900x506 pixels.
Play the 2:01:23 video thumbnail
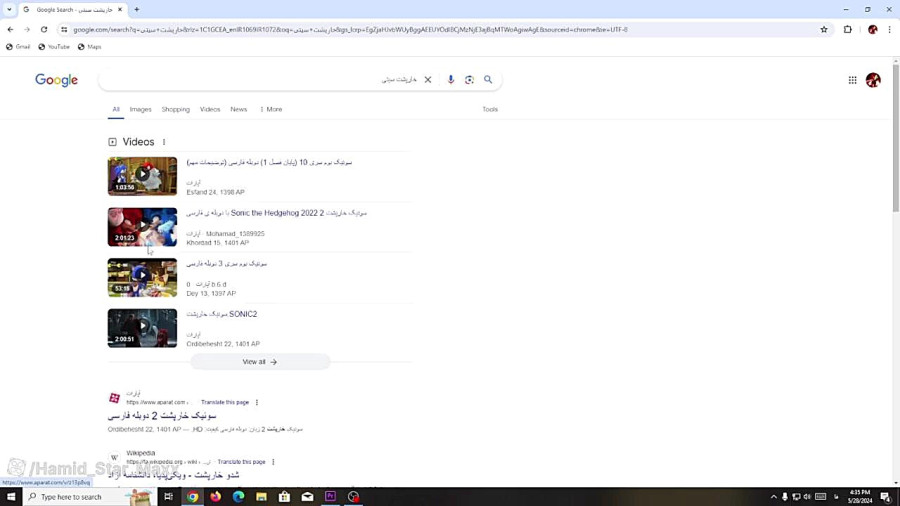tap(142, 227)
